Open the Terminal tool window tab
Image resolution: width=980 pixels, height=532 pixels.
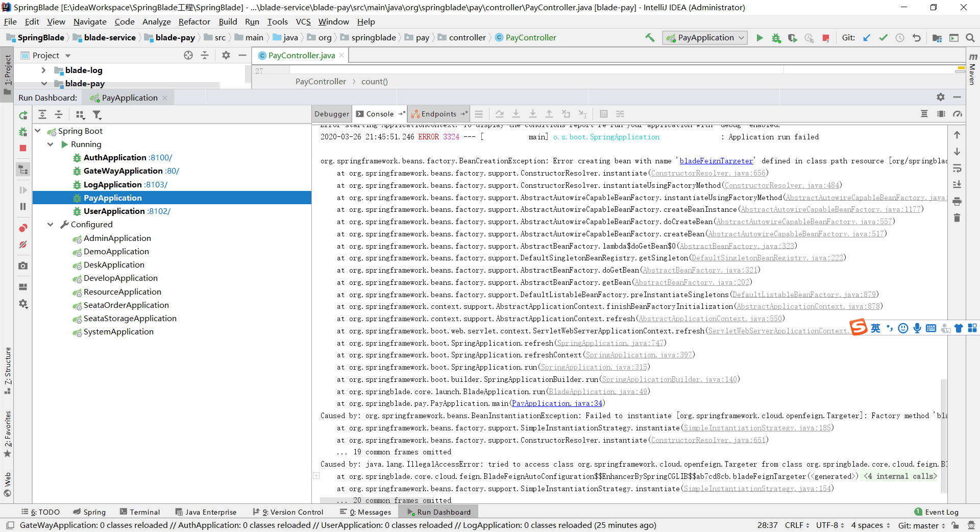pos(140,512)
